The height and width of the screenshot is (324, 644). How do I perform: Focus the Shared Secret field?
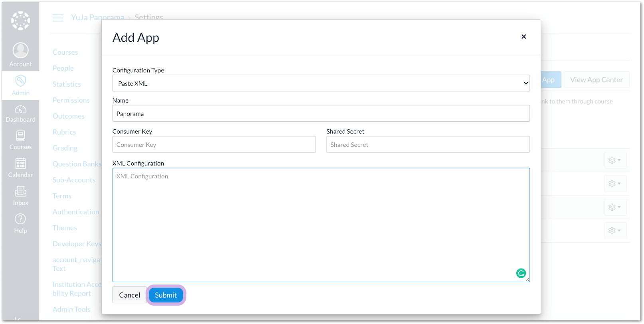pos(428,145)
